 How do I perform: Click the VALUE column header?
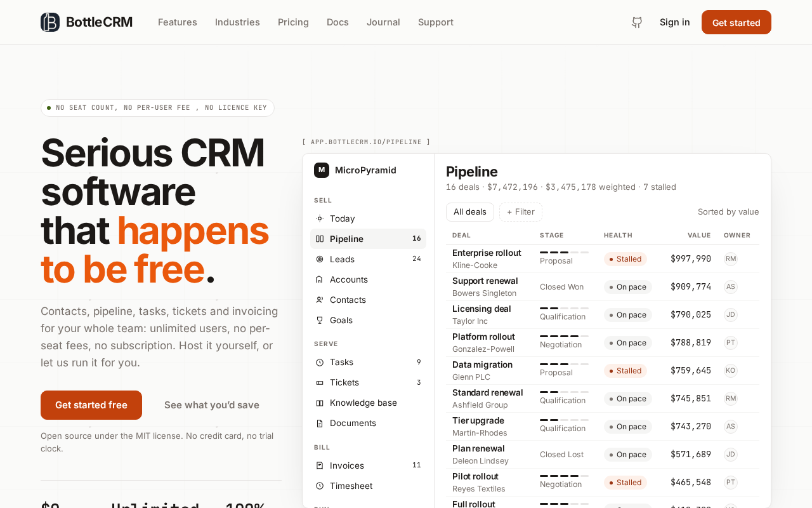[699, 236]
